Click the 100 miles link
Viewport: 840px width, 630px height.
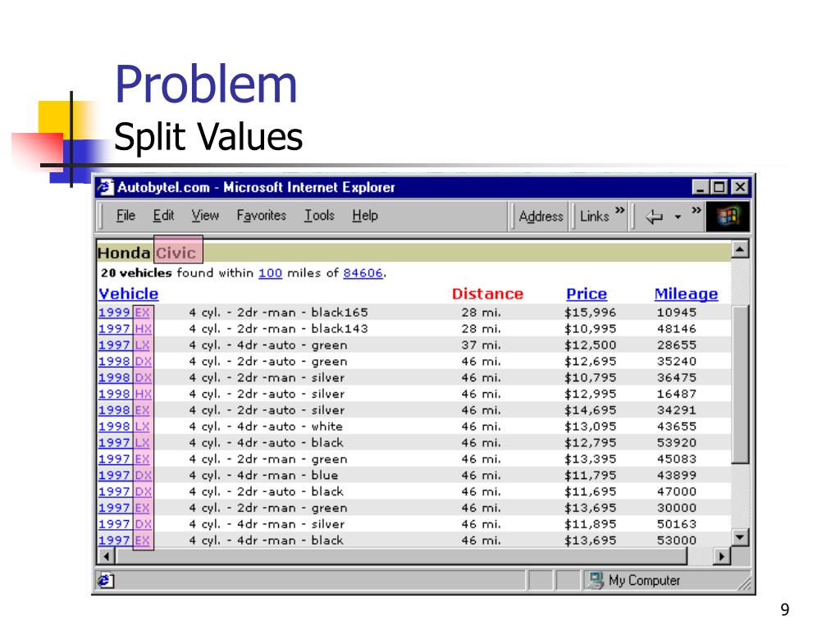coord(270,272)
